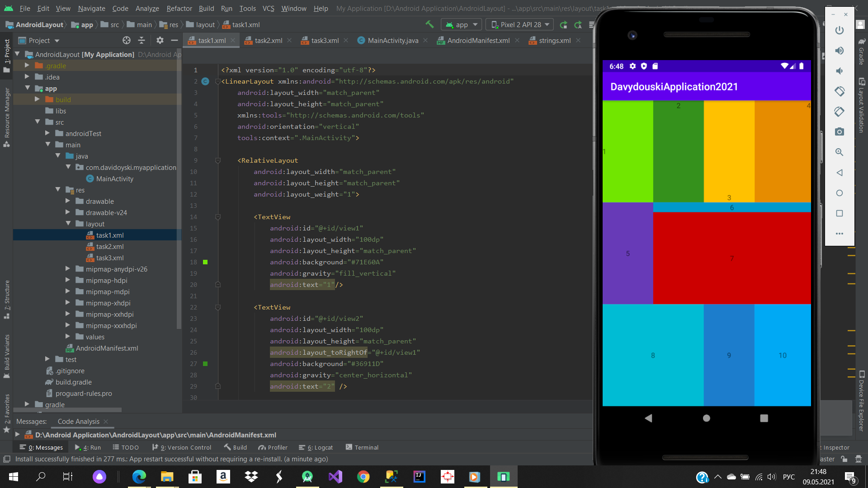
Task: Click the emulator power button
Action: 840,30
